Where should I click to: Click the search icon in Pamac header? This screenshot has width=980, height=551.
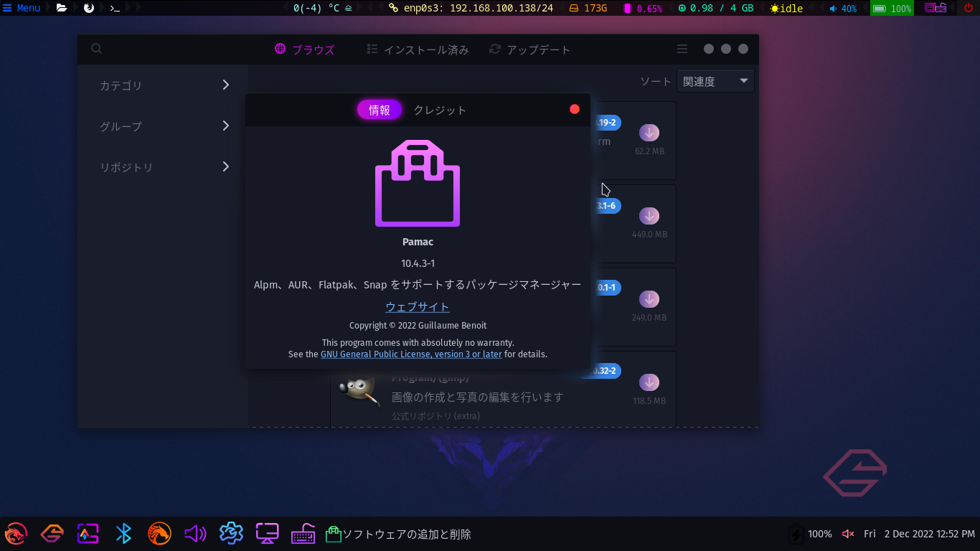pos(97,49)
